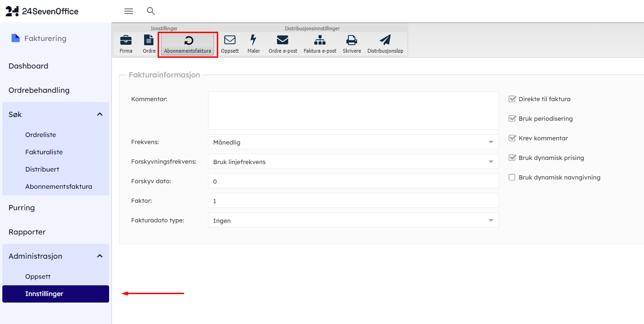This screenshot has width=644, height=324.
Task: Toggle the hamburger menu button
Action: 129,11
